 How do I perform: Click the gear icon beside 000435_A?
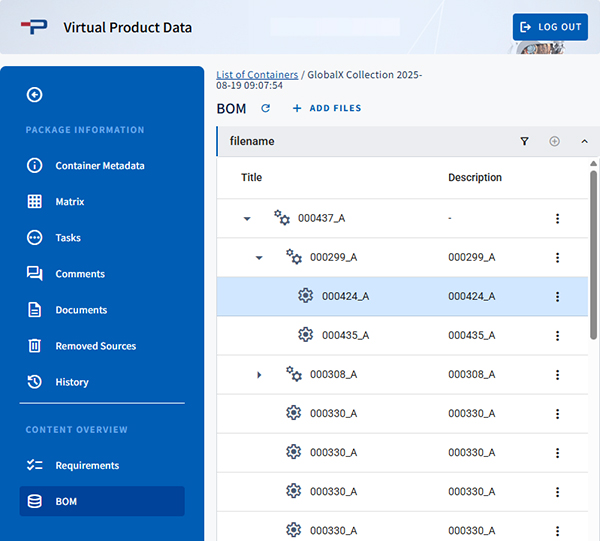pyautogui.click(x=306, y=335)
